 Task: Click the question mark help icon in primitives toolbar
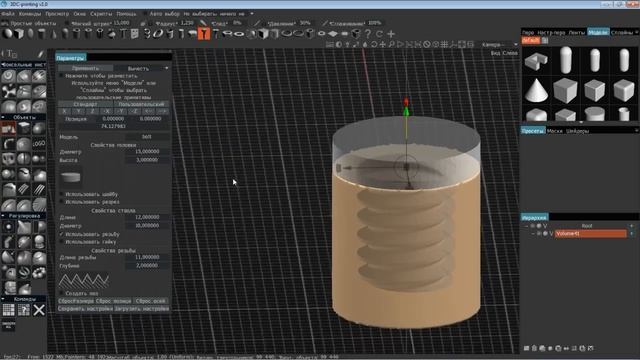pyautogui.click(x=368, y=34)
